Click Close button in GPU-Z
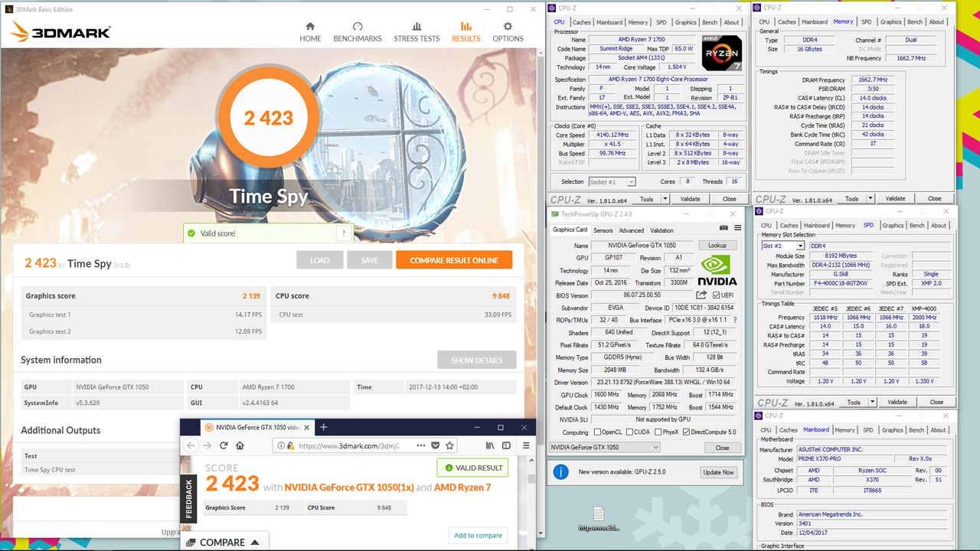Viewport: 980px width, 551px height. (x=722, y=448)
